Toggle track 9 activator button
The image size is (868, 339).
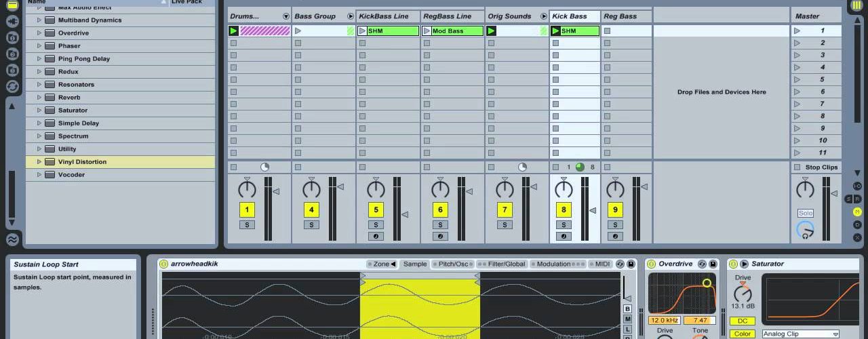(615, 210)
